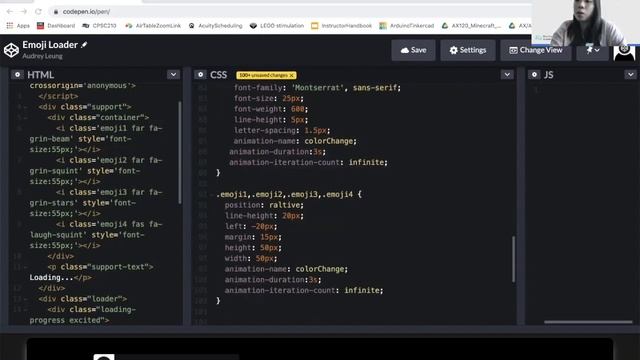This screenshot has width=640, height=360.
Task: Save the pen
Action: click(x=413, y=50)
